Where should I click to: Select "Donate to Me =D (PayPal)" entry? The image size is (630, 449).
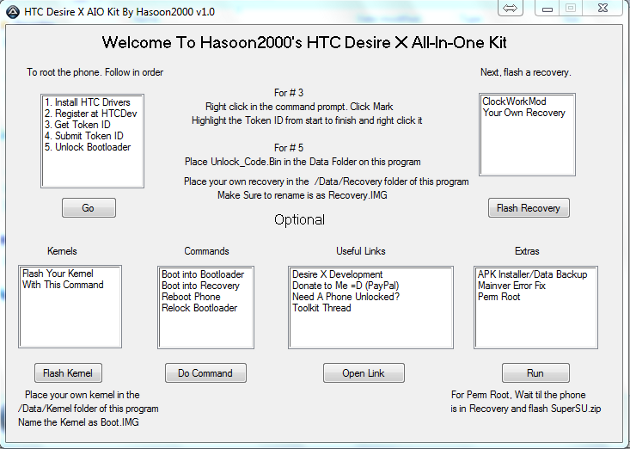(346, 286)
